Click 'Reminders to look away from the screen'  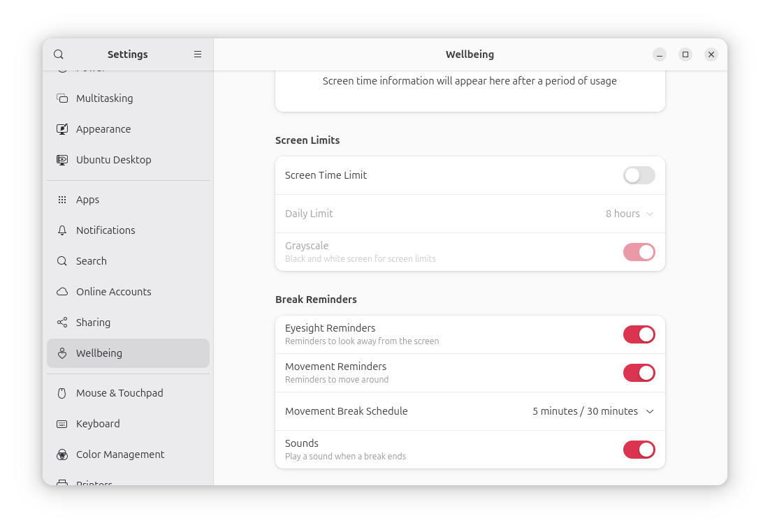pyautogui.click(x=362, y=341)
